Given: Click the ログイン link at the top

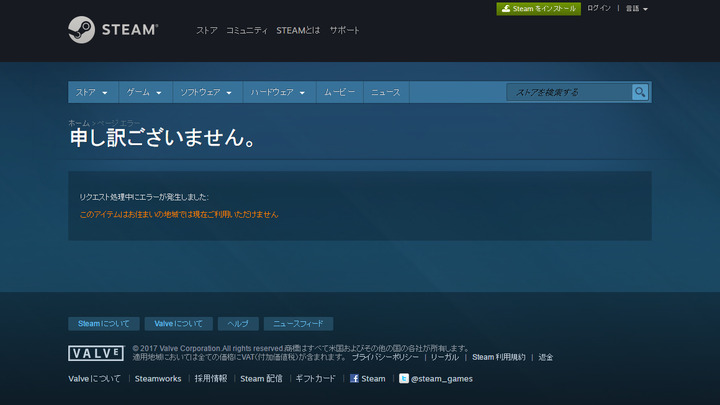Looking at the screenshot, I should tap(599, 8).
